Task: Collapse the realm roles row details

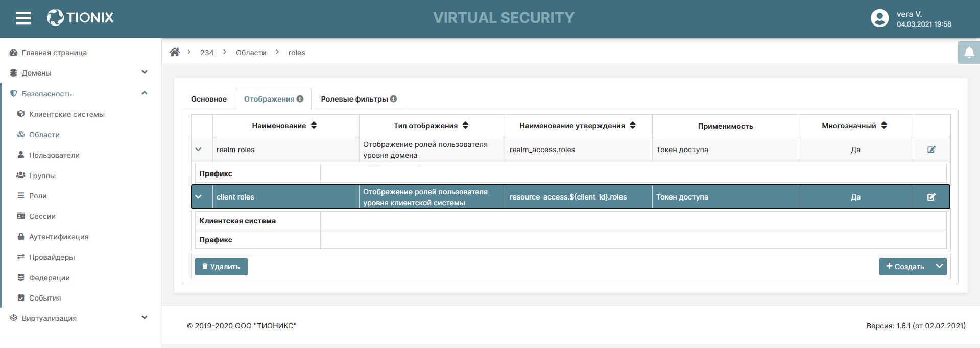Action: tap(199, 150)
